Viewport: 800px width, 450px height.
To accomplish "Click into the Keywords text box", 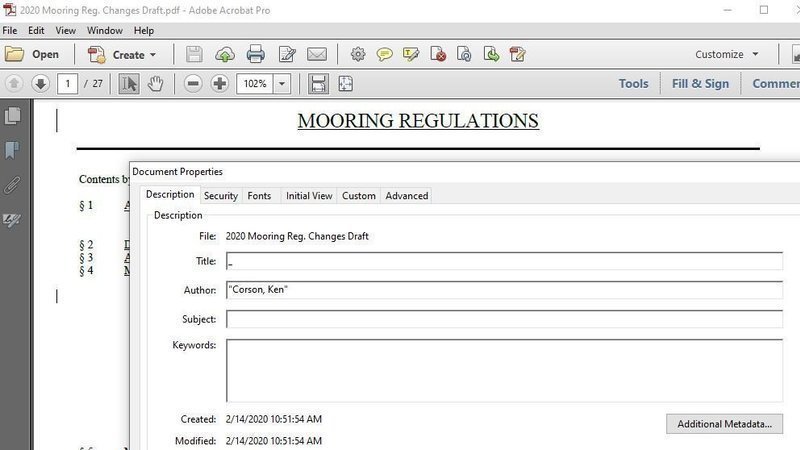I will coord(504,370).
